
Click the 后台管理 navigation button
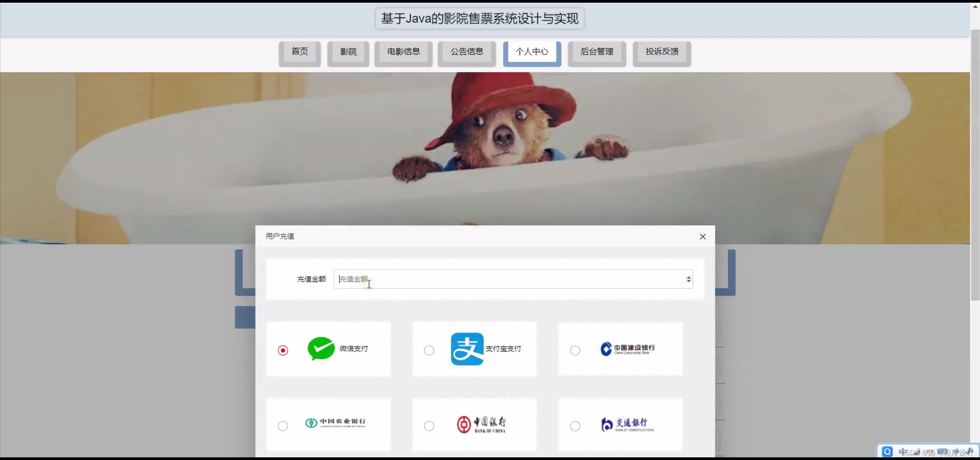click(x=597, y=52)
